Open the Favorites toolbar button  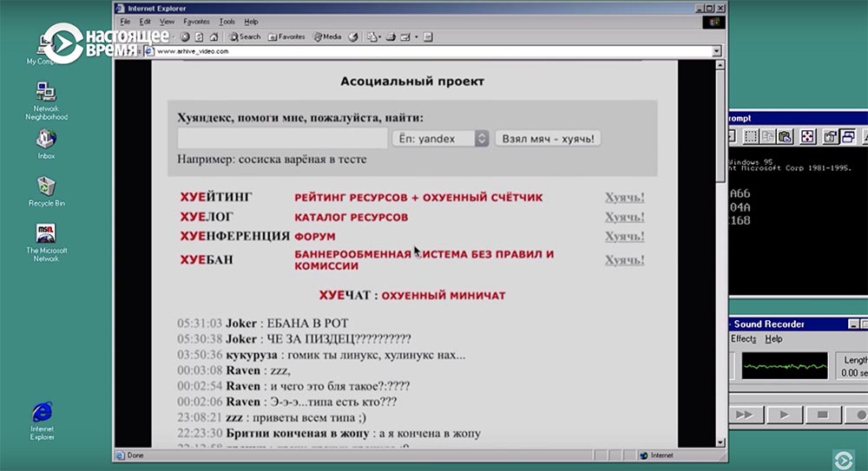286,37
